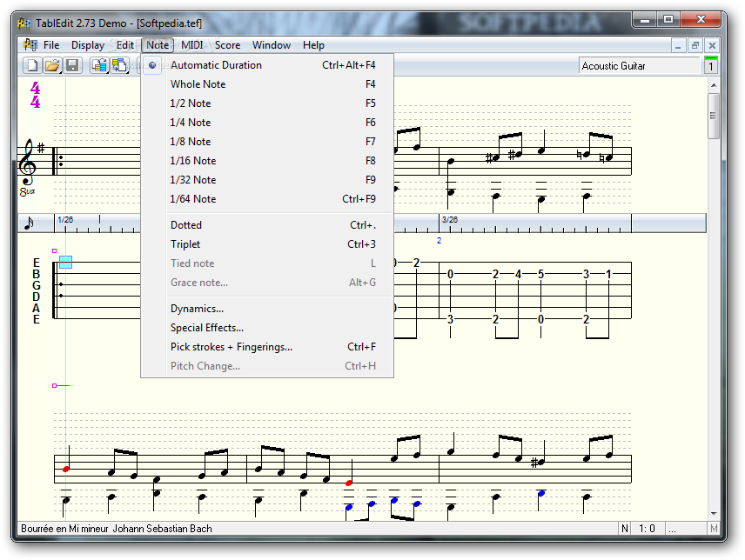The width and height of the screenshot is (745, 560).
Task: Click the Save floppy disk icon
Action: [71, 65]
